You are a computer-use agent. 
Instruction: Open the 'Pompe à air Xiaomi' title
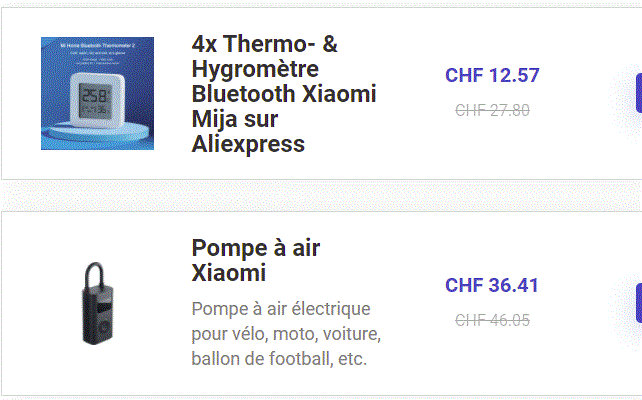point(255,260)
